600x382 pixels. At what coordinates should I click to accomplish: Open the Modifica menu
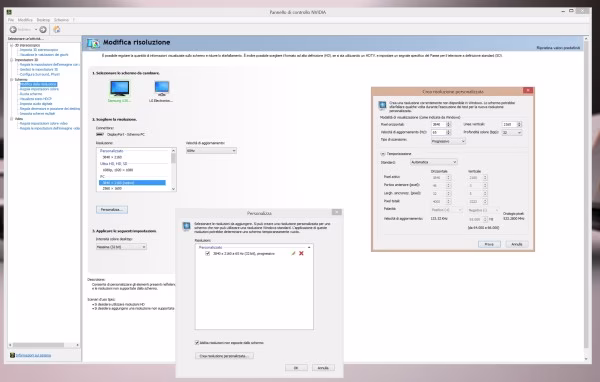point(25,20)
